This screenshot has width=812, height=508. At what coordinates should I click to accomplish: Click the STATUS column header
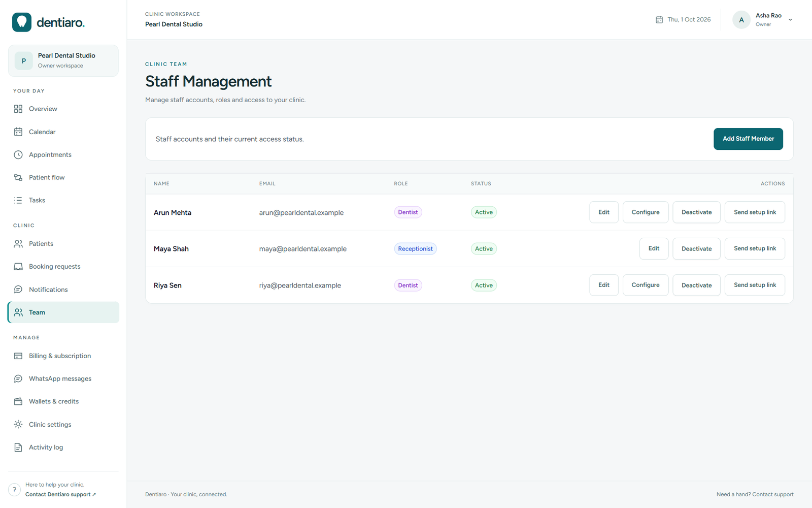pyautogui.click(x=481, y=184)
